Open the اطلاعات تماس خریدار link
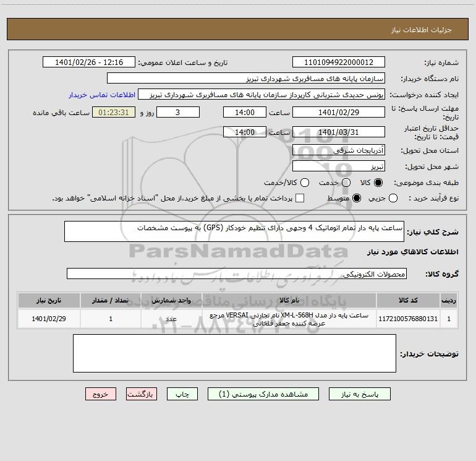 pos(102,95)
